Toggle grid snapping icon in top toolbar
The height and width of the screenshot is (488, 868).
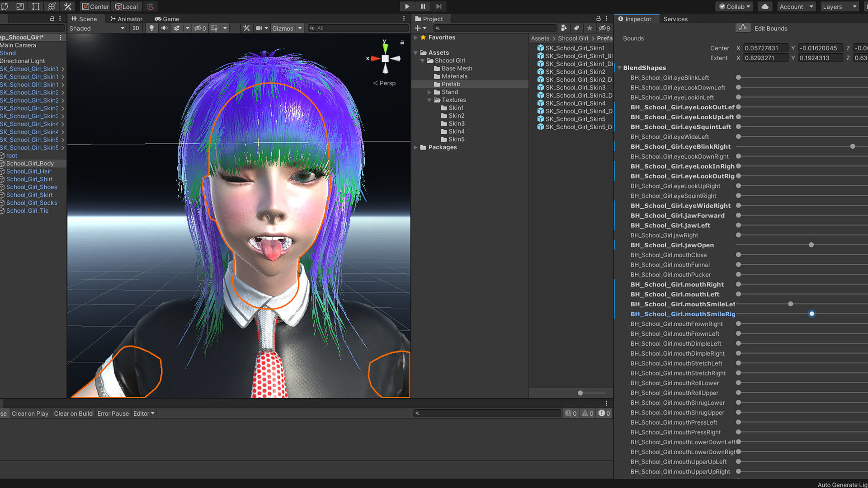pyautogui.click(x=150, y=6)
